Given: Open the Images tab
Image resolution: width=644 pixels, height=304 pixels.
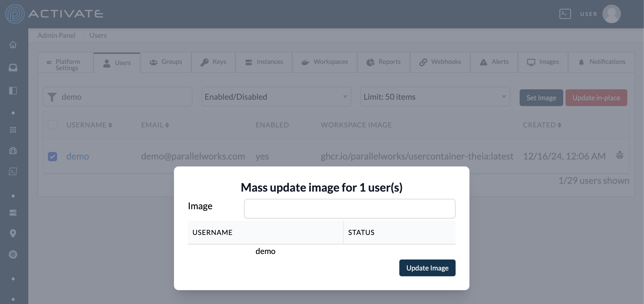Looking at the screenshot, I should [543, 62].
